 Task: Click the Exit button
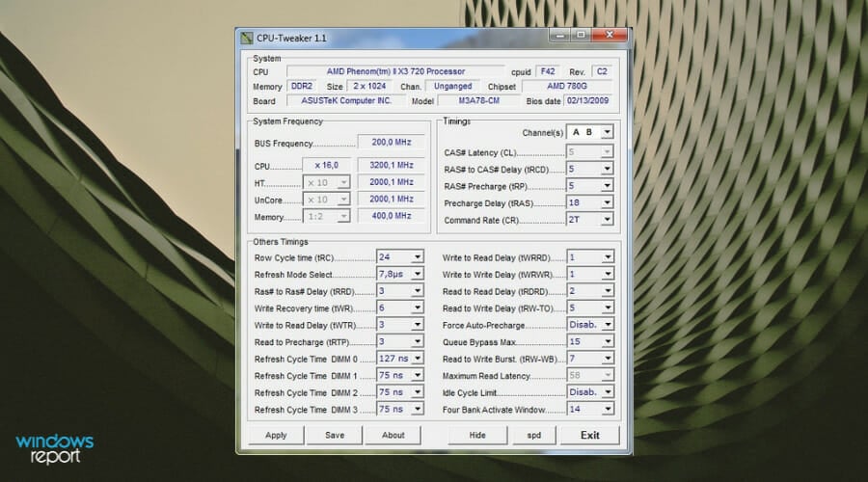[x=589, y=435]
